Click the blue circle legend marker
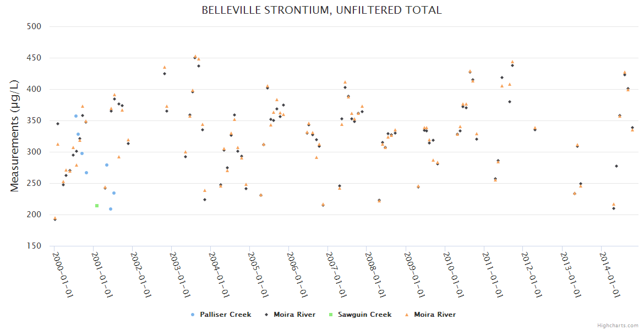 (x=192, y=315)
